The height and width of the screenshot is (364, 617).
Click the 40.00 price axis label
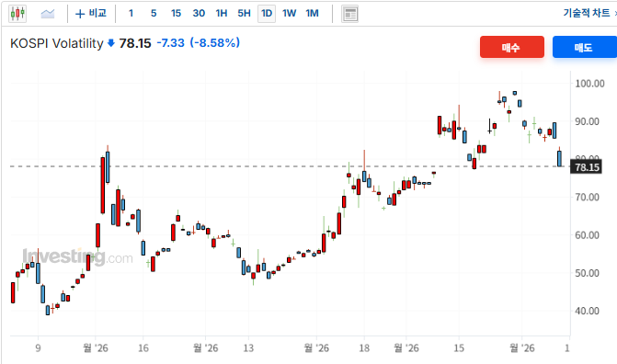coord(587,311)
